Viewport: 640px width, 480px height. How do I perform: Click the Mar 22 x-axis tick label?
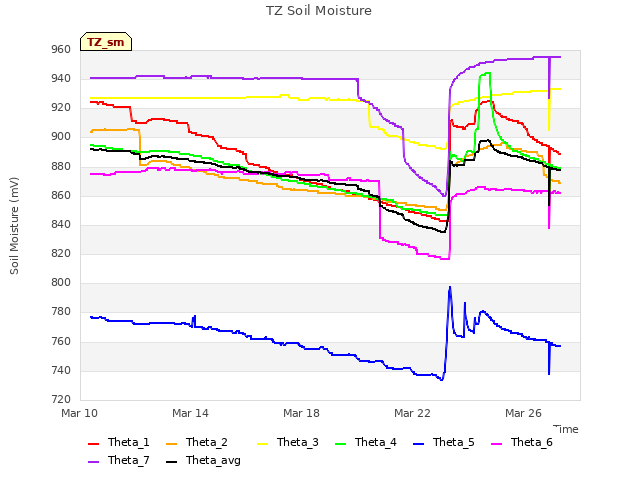[x=412, y=413]
